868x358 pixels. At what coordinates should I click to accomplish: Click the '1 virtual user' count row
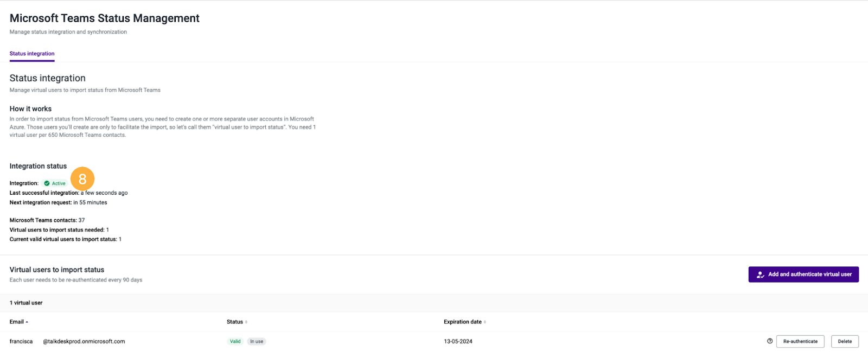(434, 303)
